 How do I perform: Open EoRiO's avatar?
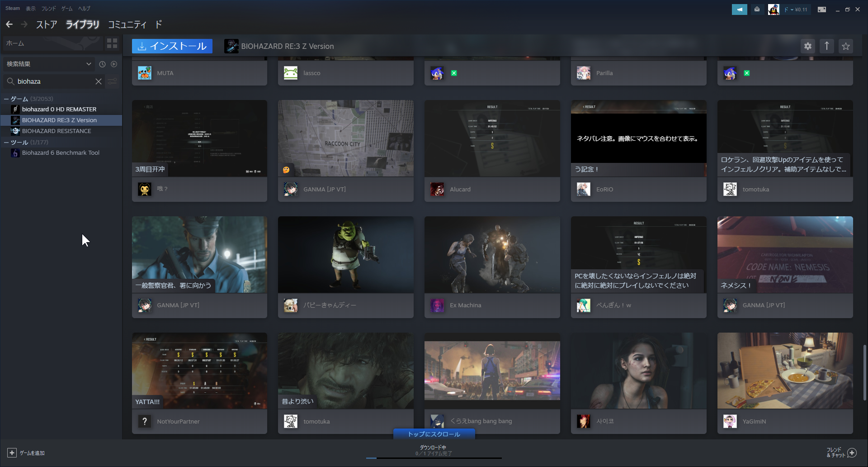pyautogui.click(x=584, y=189)
